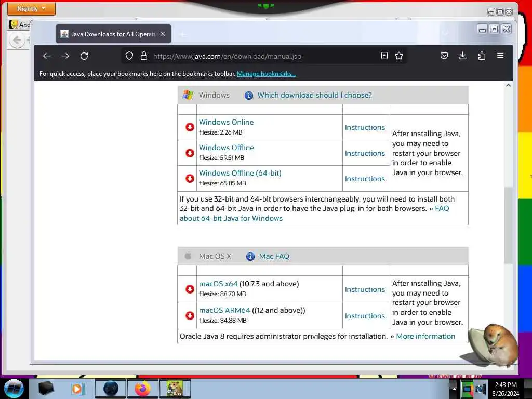Toggle reader view in address bar

[x=384, y=56]
